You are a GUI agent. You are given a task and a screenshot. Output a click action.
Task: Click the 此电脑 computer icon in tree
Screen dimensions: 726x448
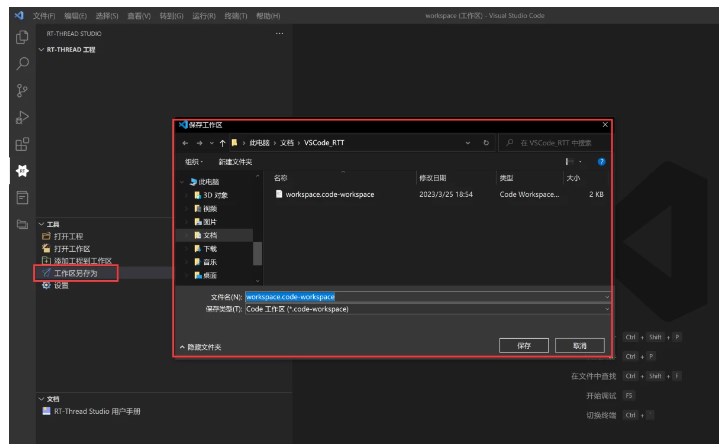coord(193,182)
